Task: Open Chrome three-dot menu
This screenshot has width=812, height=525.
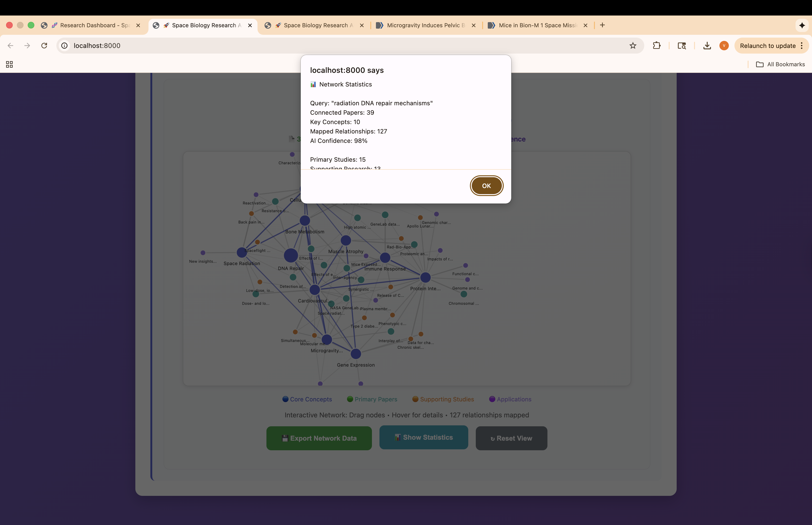Action: (802, 46)
